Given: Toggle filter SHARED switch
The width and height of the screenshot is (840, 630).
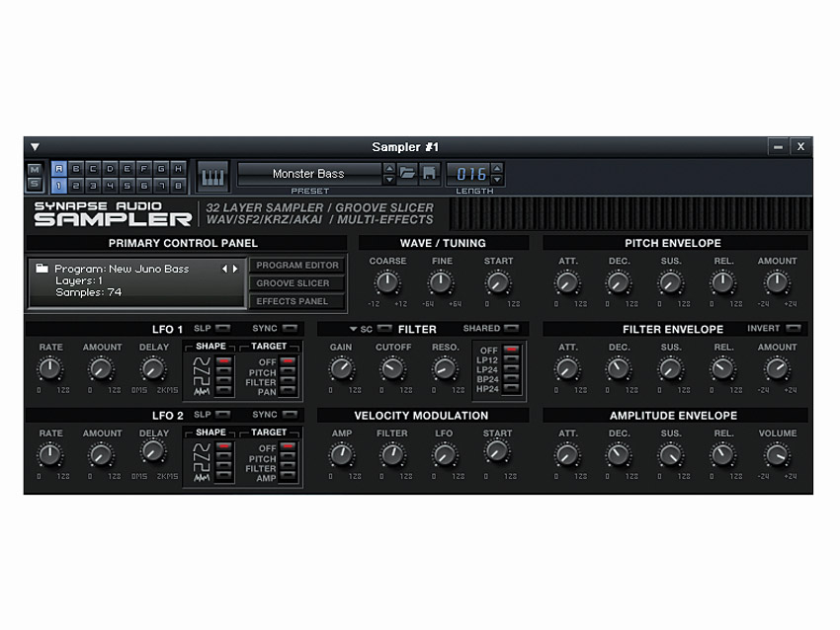Looking at the screenshot, I should (x=512, y=328).
